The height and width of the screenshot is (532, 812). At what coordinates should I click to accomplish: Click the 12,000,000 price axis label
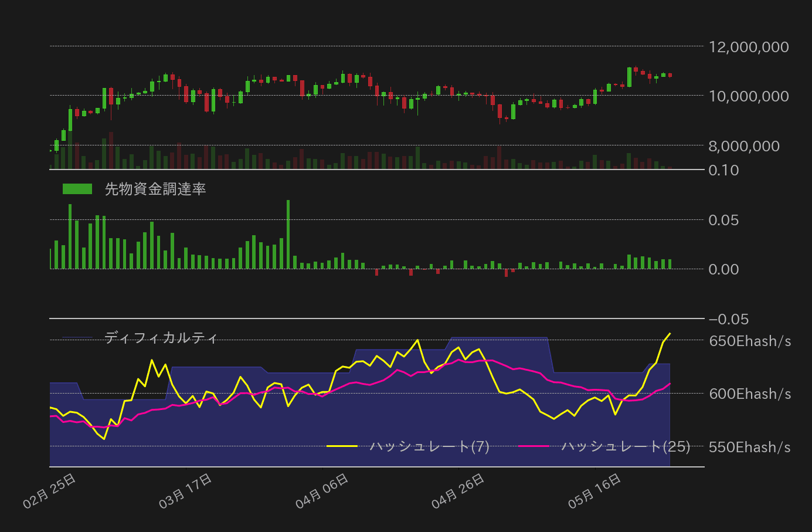click(749, 47)
